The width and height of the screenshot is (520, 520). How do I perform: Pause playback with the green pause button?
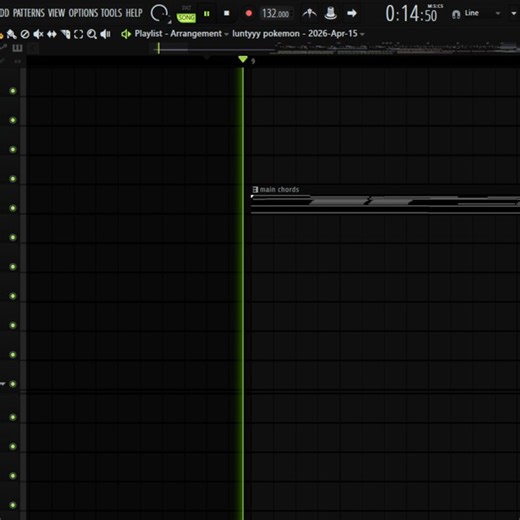[x=207, y=14]
